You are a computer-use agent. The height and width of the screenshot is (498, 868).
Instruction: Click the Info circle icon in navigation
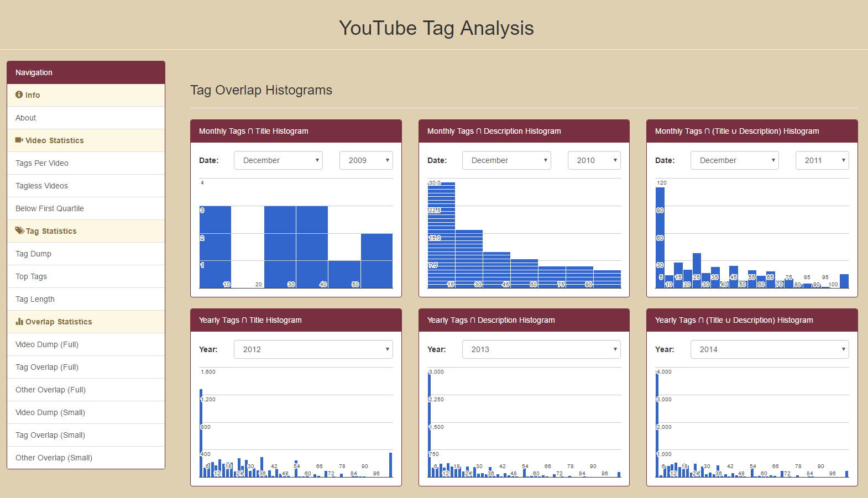click(19, 95)
